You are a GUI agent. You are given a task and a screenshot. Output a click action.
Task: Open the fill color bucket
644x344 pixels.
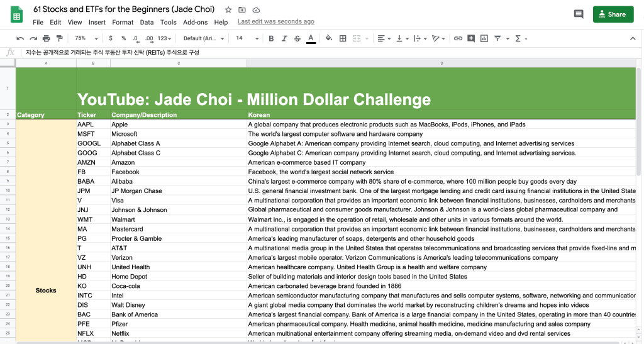[329, 38]
